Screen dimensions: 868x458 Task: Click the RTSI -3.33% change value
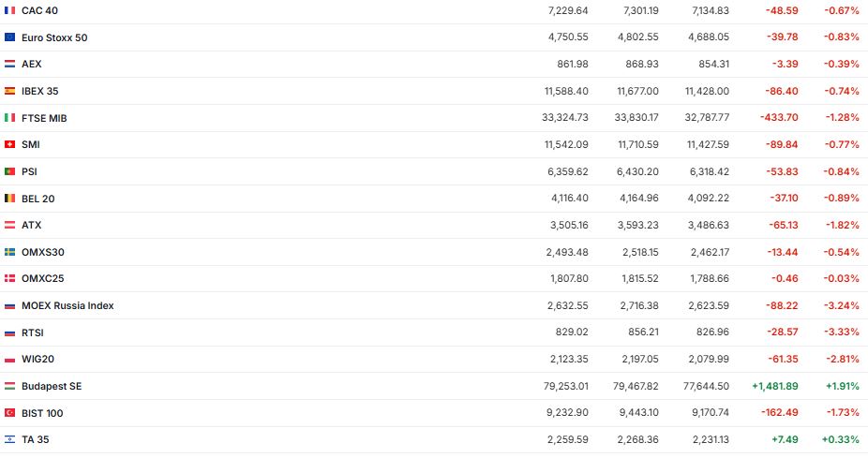[x=841, y=332]
